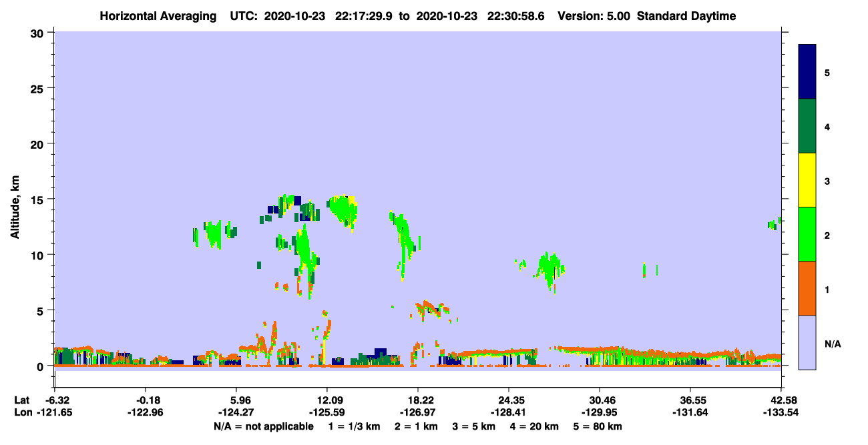The width and height of the screenshot is (868, 445).
Task: Click the dark blue colorbar segment labeled 5
Action: click(x=807, y=72)
